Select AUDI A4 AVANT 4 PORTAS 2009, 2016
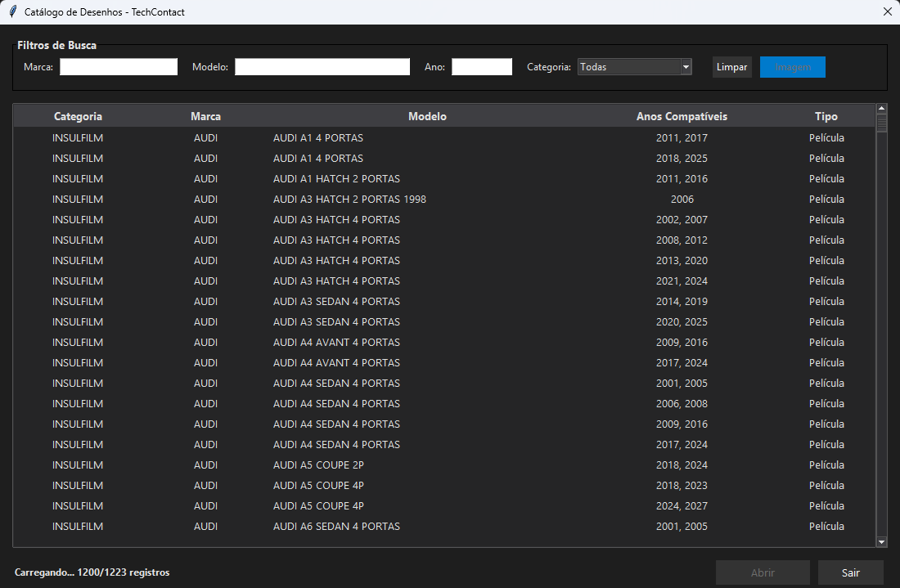Viewport: 900px width, 588px height. (444, 343)
